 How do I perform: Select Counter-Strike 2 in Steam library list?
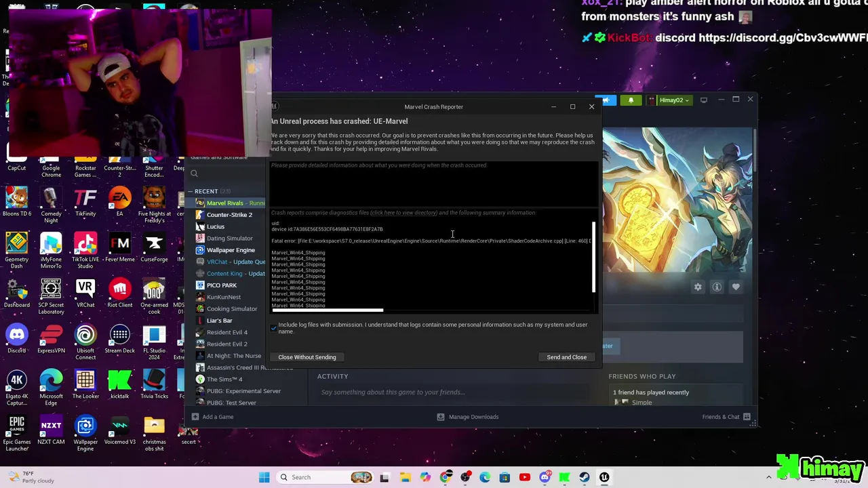[x=230, y=215]
